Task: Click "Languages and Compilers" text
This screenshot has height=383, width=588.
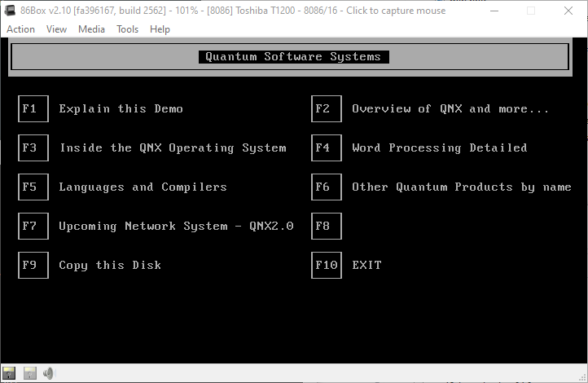Action: (143, 187)
